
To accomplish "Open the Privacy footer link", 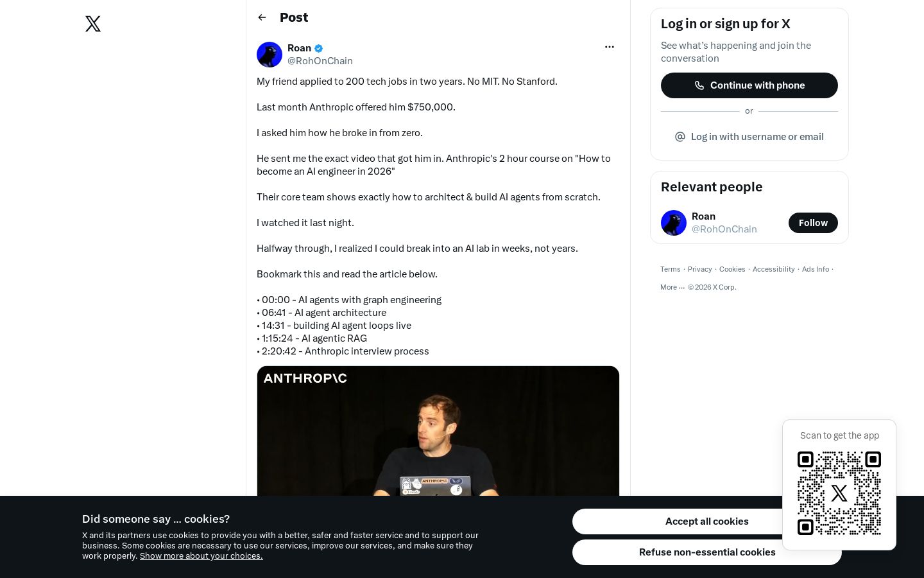I will (700, 269).
